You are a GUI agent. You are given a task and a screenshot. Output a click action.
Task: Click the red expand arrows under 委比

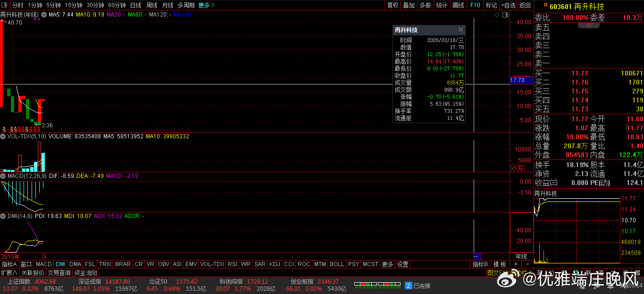(x=588, y=25)
